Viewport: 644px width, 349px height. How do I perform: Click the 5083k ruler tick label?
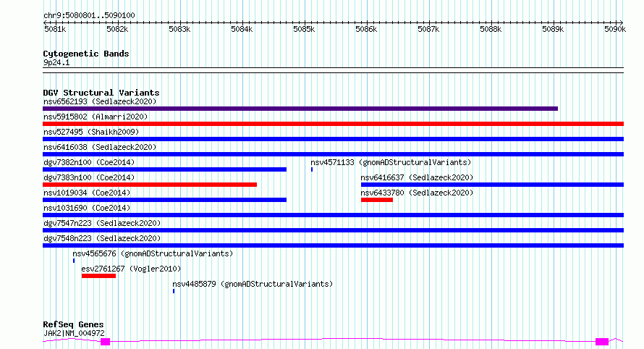(180, 29)
